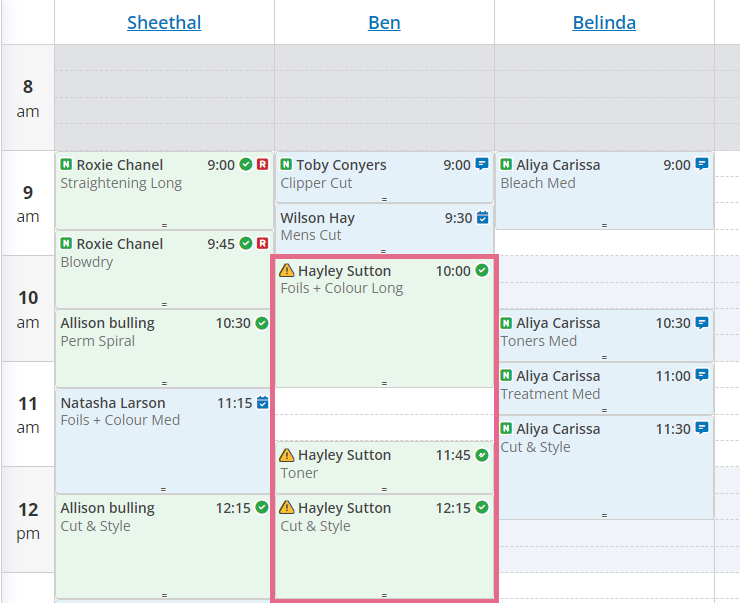Click the N badge on Aliya Carissa Bleach Med
The height and width of the screenshot is (603, 740).
pos(506,164)
